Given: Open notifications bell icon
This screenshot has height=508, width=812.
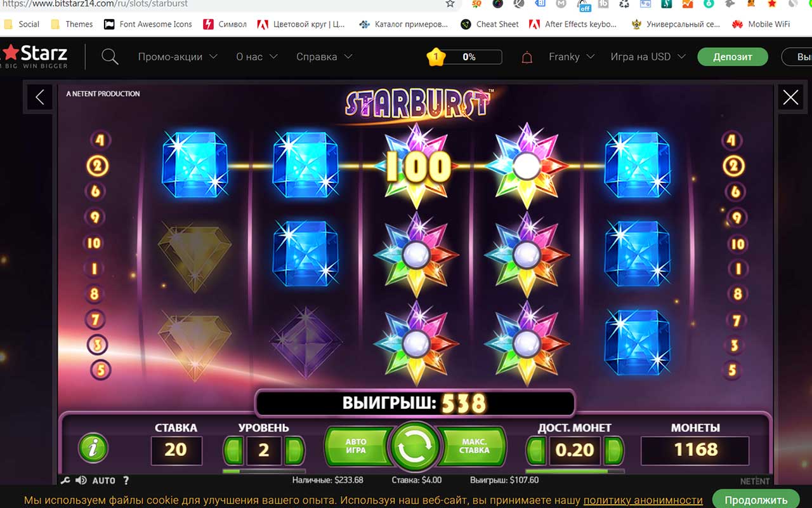Looking at the screenshot, I should (x=527, y=57).
